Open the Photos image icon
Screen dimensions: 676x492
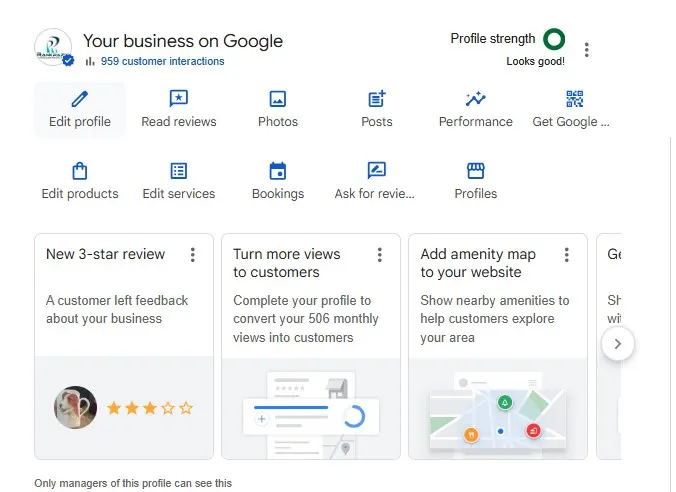point(278,99)
